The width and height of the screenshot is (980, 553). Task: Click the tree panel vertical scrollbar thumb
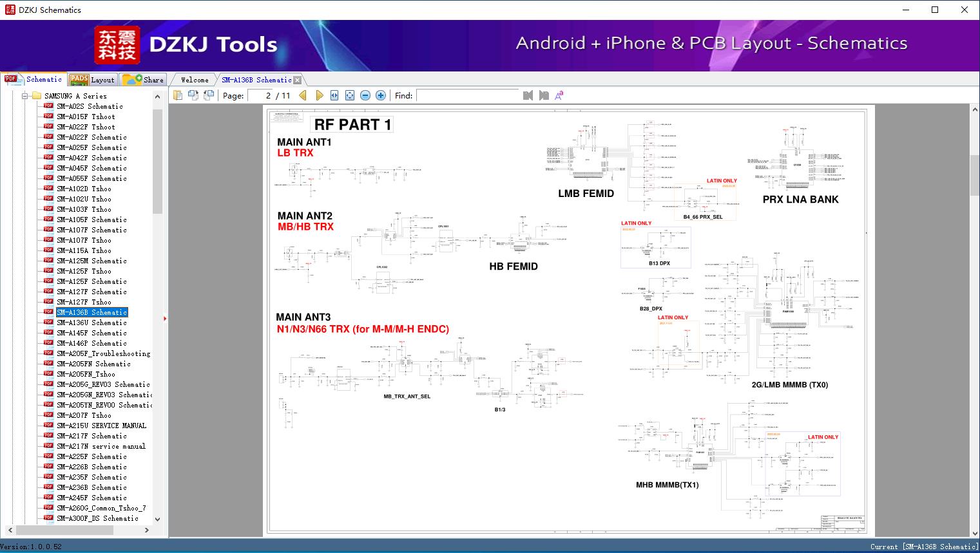click(157, 161)
